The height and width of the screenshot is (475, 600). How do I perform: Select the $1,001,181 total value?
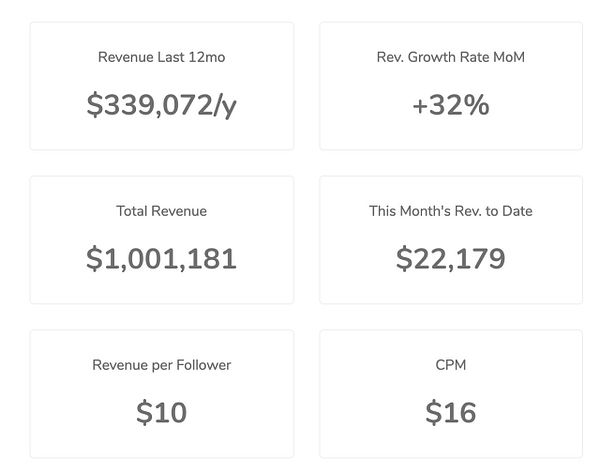[x=161, y=259]
